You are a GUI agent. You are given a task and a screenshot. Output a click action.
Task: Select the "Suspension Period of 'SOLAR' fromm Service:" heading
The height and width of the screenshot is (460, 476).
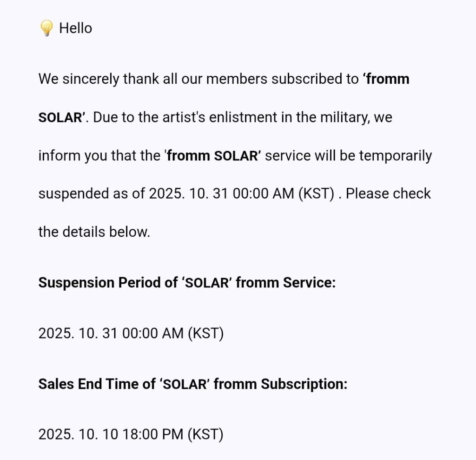(x=187, y=282)
